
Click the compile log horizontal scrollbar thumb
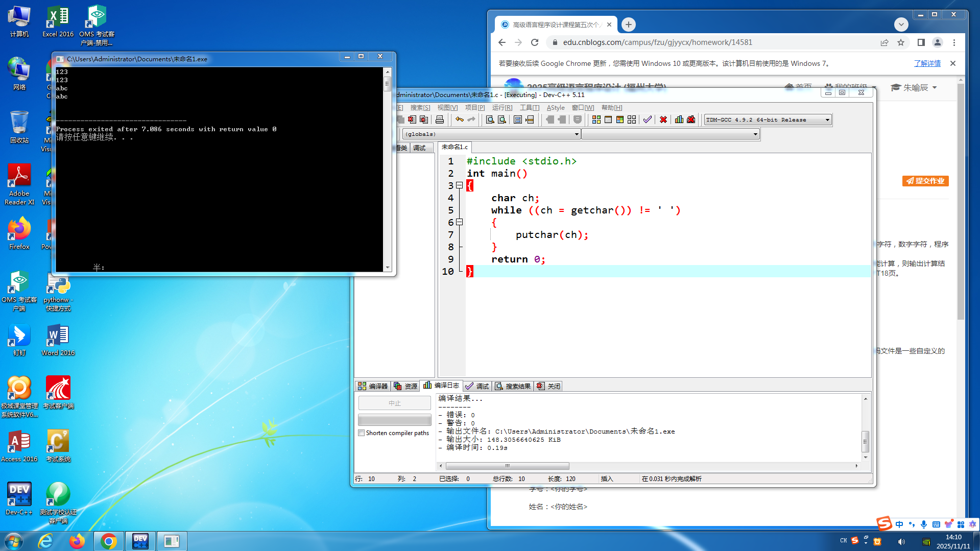point(508,466)
